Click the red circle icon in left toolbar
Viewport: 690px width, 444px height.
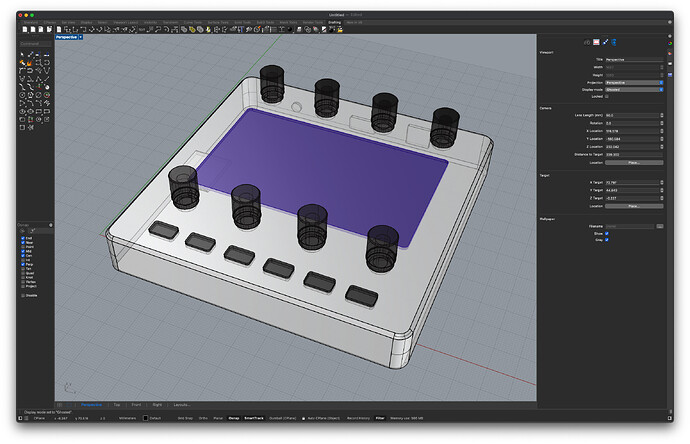click(x=47, y=95)
